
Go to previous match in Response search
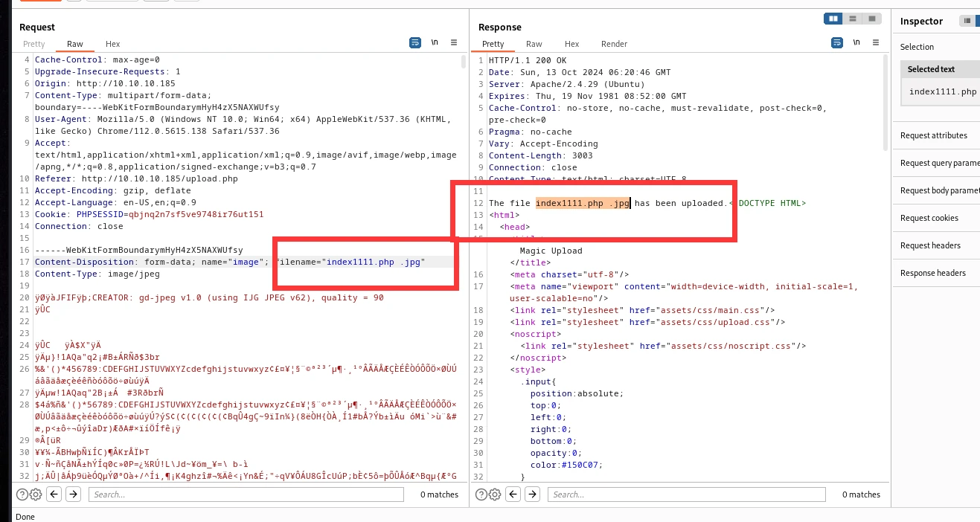[x=514, y=494]
